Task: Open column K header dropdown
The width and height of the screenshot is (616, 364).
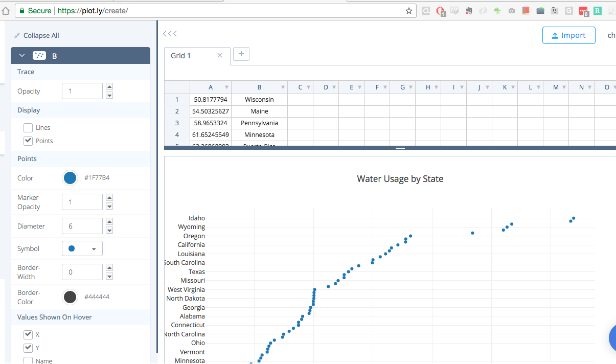Action: 513,87
